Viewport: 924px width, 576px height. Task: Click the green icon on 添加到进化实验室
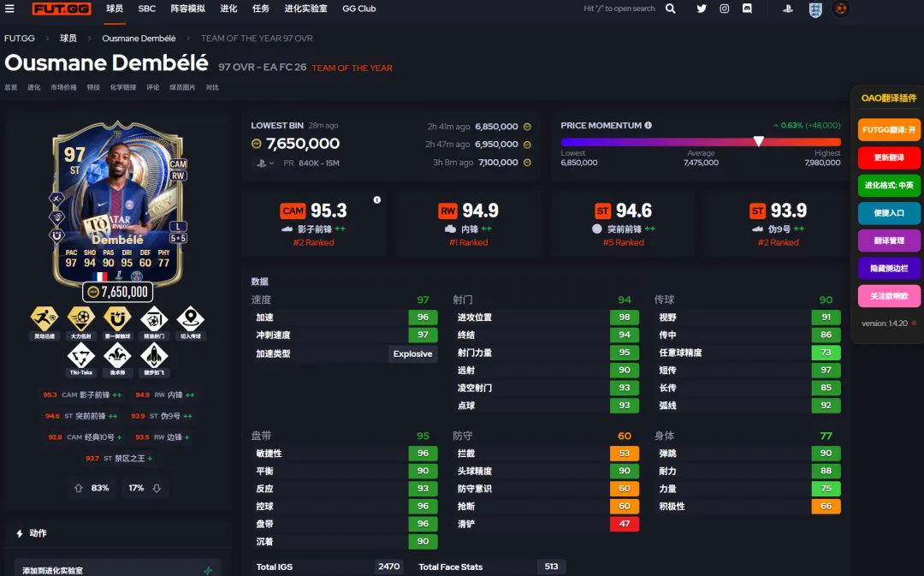pyautogui.click(x=207, y=570)
